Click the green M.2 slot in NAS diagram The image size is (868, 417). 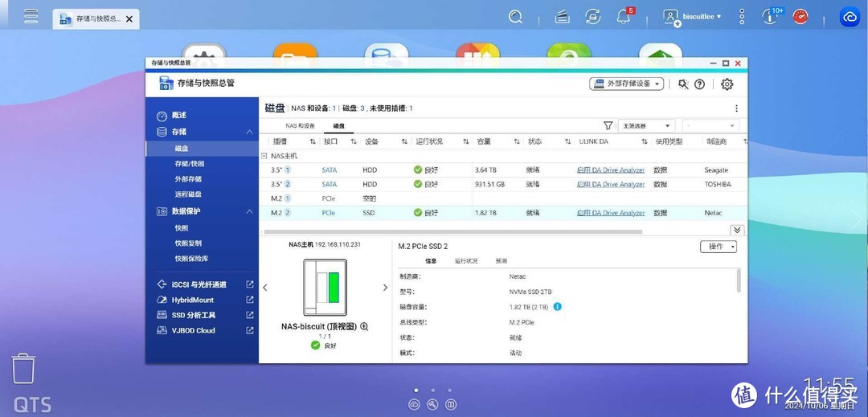[334, 287]
